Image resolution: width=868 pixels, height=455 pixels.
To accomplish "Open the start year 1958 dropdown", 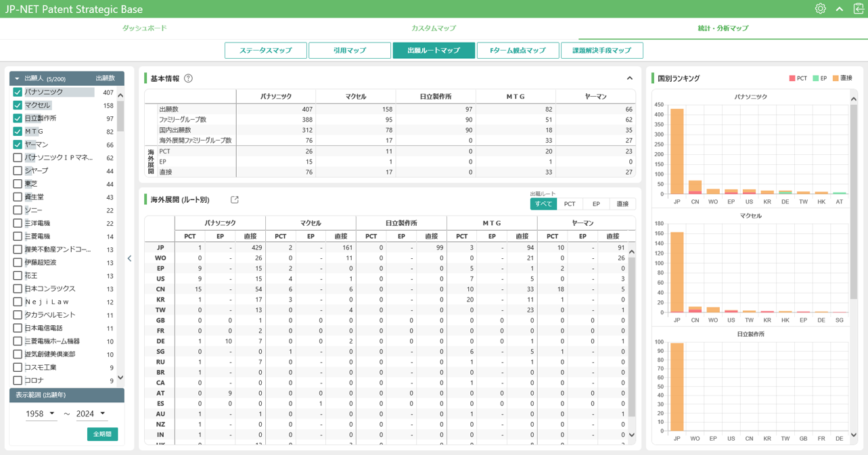I will point(41,414).
